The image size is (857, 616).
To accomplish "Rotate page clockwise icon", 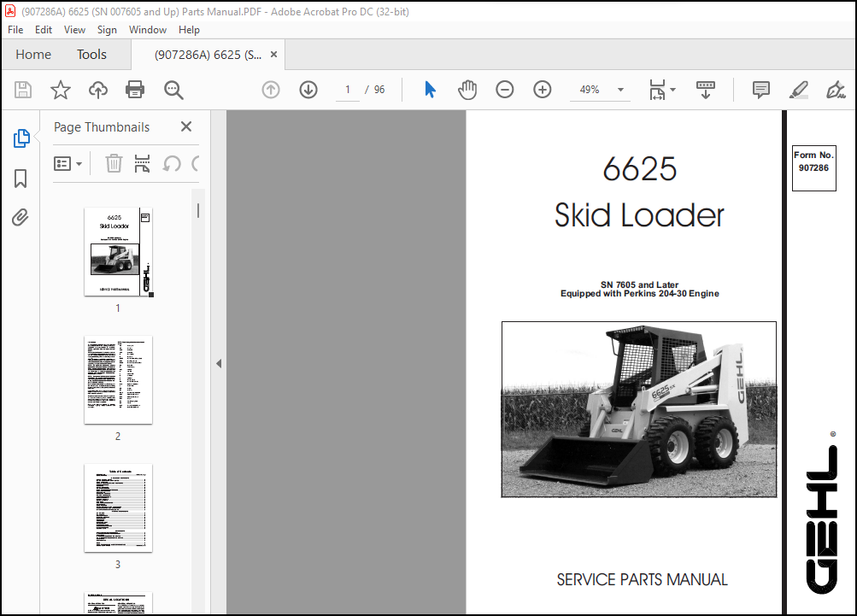I will point(196,163).
